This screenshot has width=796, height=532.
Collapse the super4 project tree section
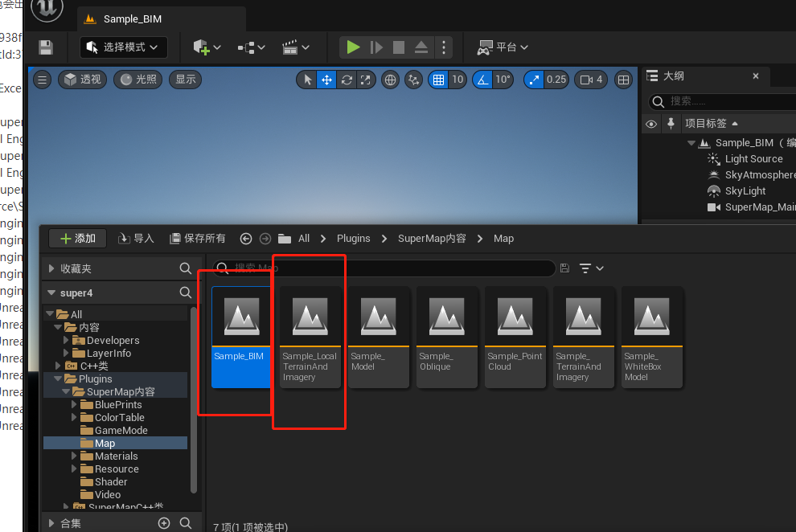click(x=51, y=293)
